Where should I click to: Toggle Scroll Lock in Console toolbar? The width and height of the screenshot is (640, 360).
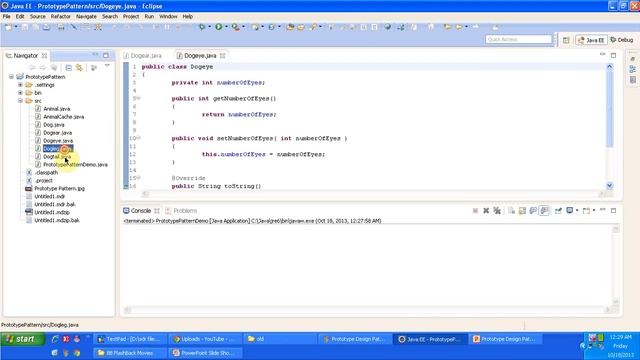pos(522,211)
